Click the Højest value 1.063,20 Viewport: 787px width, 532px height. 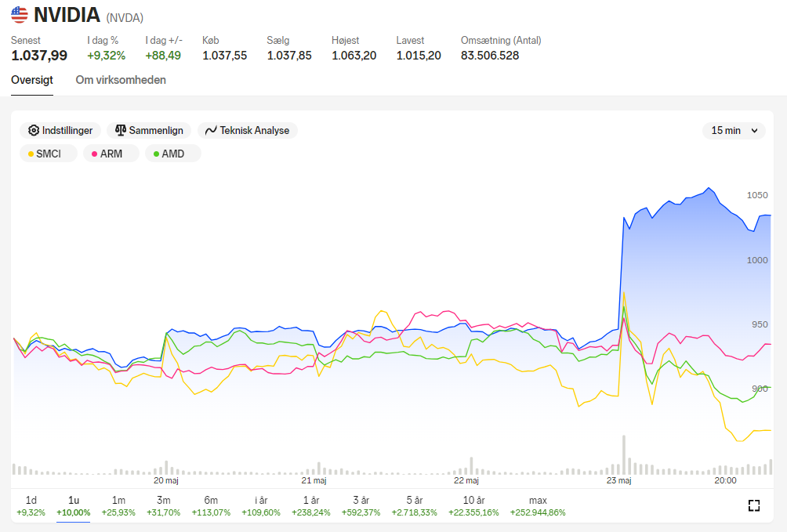[354, 56]
